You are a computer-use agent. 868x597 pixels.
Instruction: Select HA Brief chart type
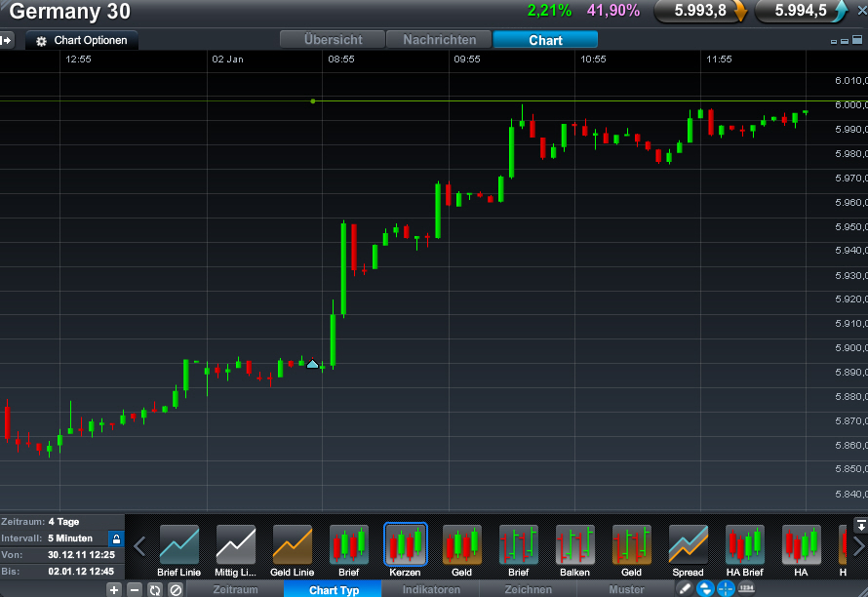coord(744,551)
